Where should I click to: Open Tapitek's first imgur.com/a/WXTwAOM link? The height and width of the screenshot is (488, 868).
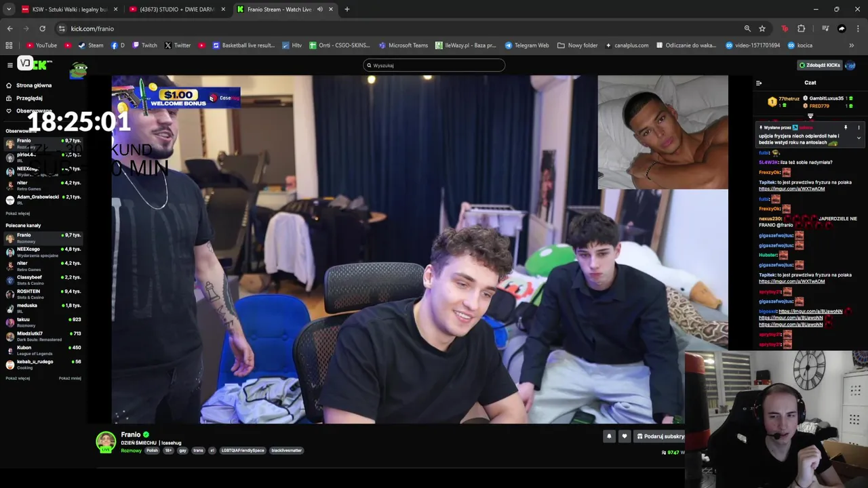pos(791,189)
